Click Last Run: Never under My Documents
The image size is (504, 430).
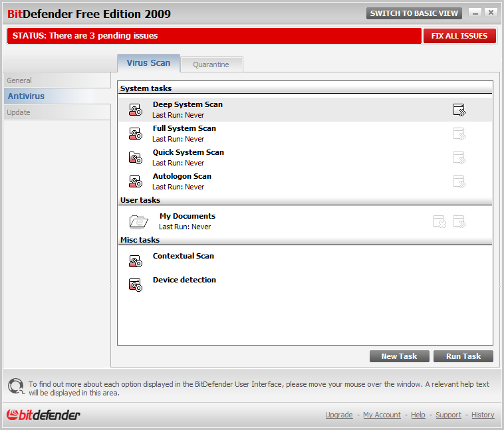point(185,227)
